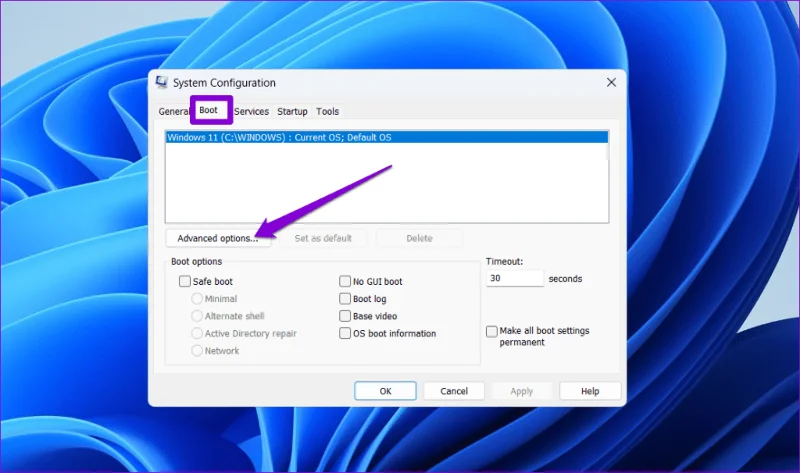The width and height of the screenshot is (800, 473).
Task: Open the Services tab
Action: pos(251,111)
